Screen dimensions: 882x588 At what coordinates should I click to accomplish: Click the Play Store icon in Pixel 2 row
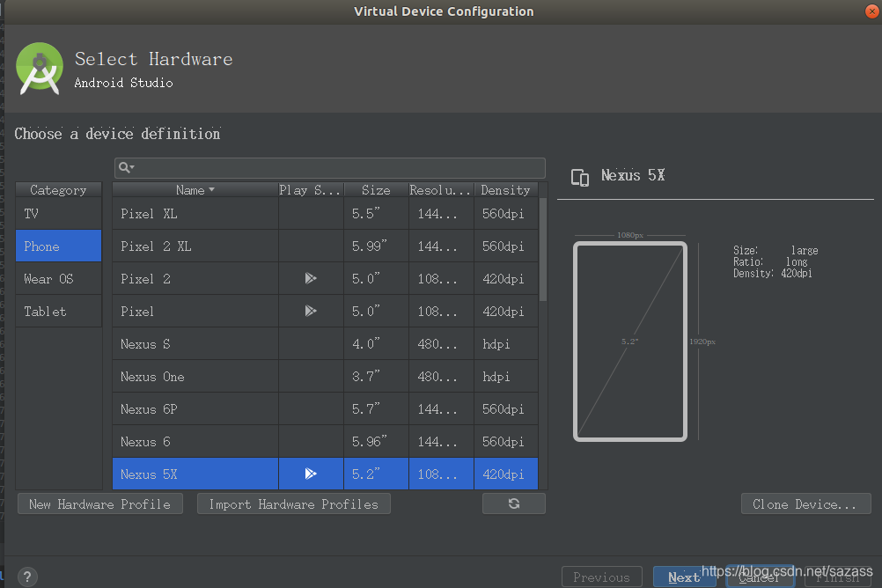(x=311, y=278)
